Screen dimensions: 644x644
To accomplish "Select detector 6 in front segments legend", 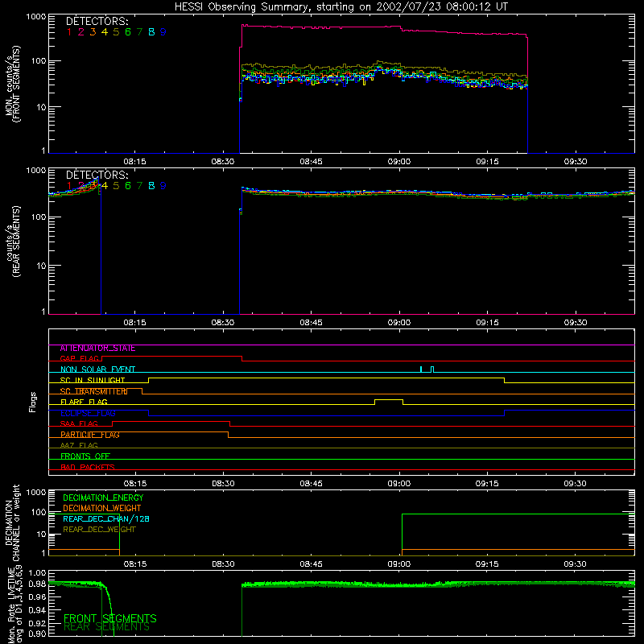I will point(128,32).
